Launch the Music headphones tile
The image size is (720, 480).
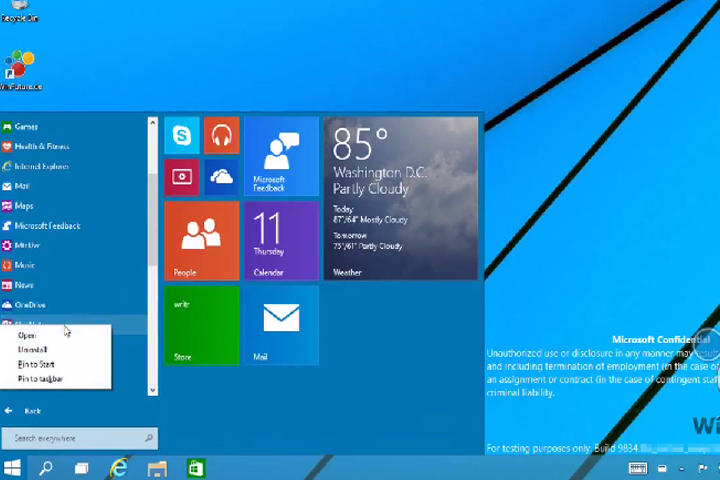[221, 136]
